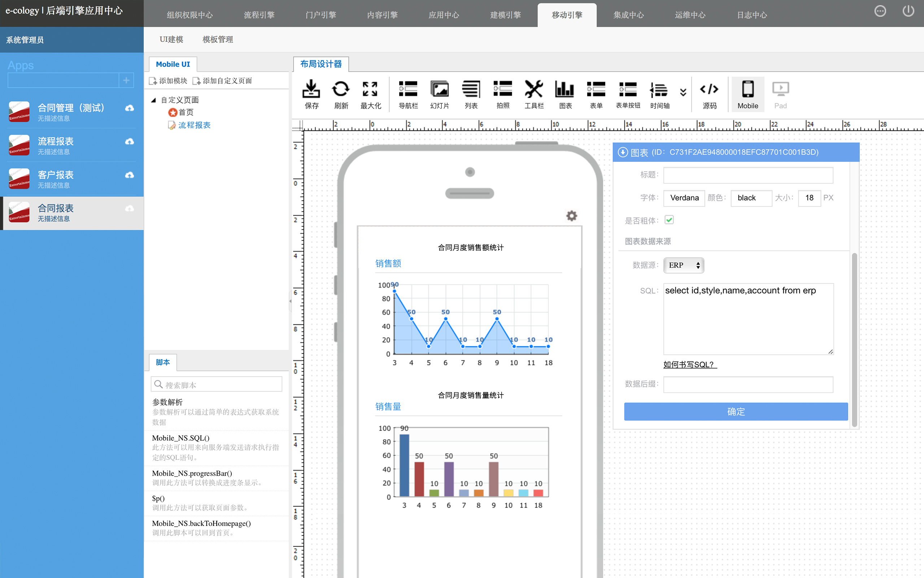Open the 集成中心 tab
924x578 pixels.
[628, 15]
